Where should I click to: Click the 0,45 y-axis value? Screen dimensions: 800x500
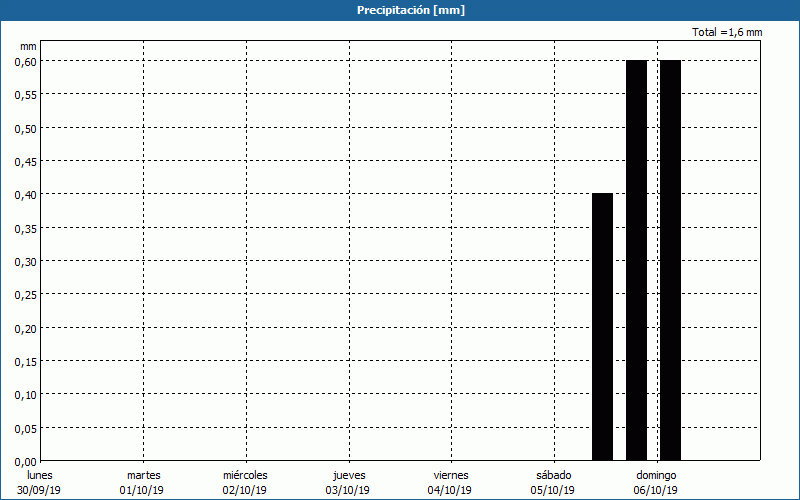pos(26,162)
